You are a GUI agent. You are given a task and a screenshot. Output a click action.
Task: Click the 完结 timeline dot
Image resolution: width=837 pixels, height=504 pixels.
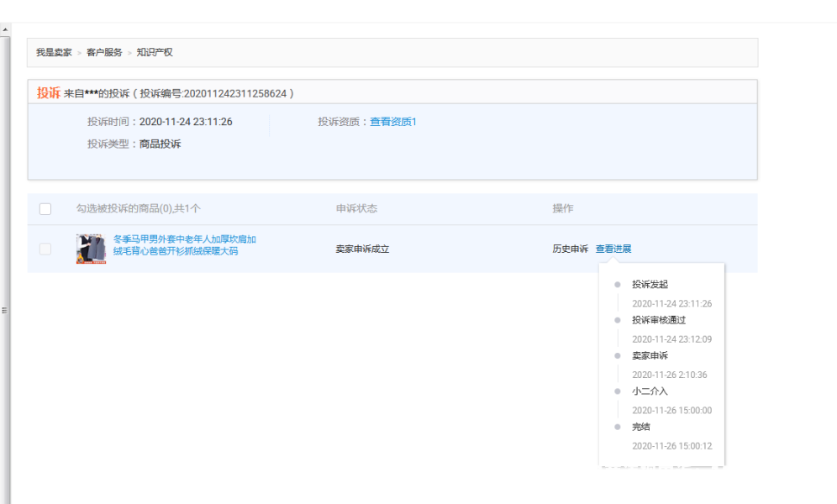click(618, 427)
